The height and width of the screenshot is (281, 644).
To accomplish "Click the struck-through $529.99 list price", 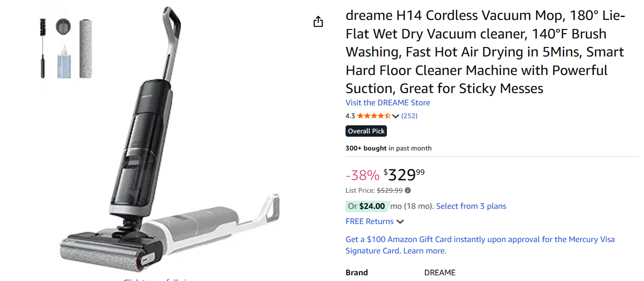I will (390, 190).
